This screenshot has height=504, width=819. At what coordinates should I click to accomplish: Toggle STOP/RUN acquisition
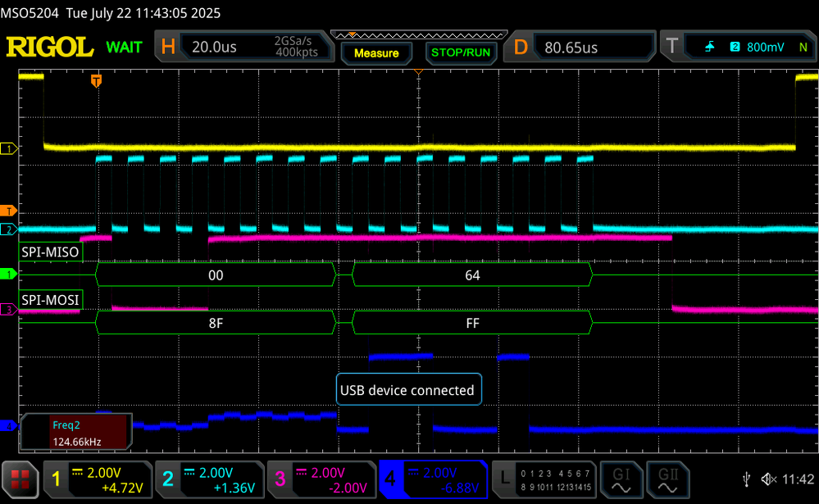point(461,52)
